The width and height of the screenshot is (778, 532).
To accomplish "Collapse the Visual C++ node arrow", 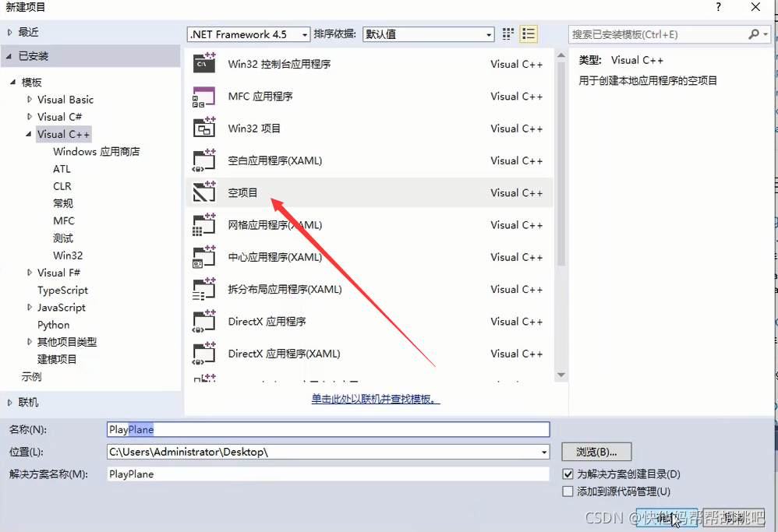I will [29, 134].
